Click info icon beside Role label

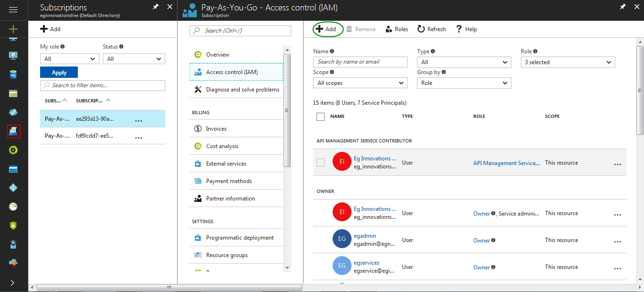pos(535,51)
